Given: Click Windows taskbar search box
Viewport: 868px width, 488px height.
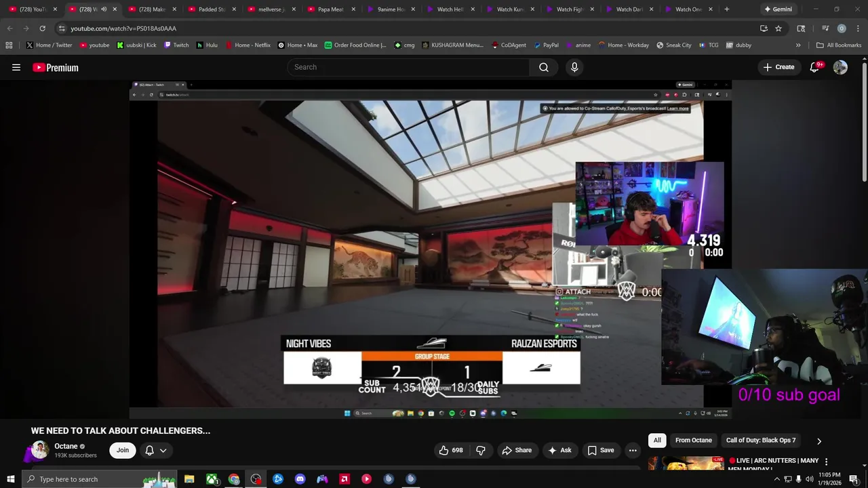Looking at the screenshot, I should (x=100, y=479).
